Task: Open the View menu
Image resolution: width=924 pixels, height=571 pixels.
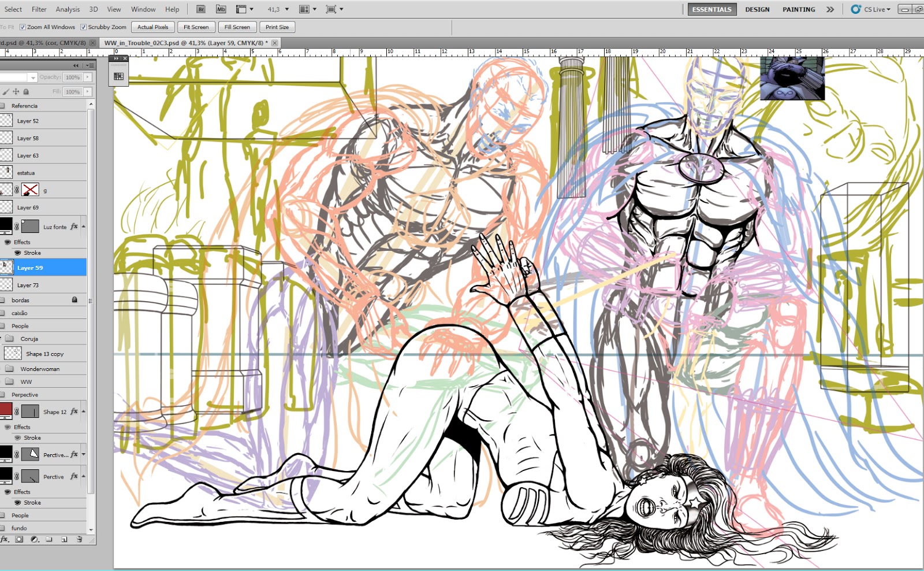Action: [x=114, y=9]
